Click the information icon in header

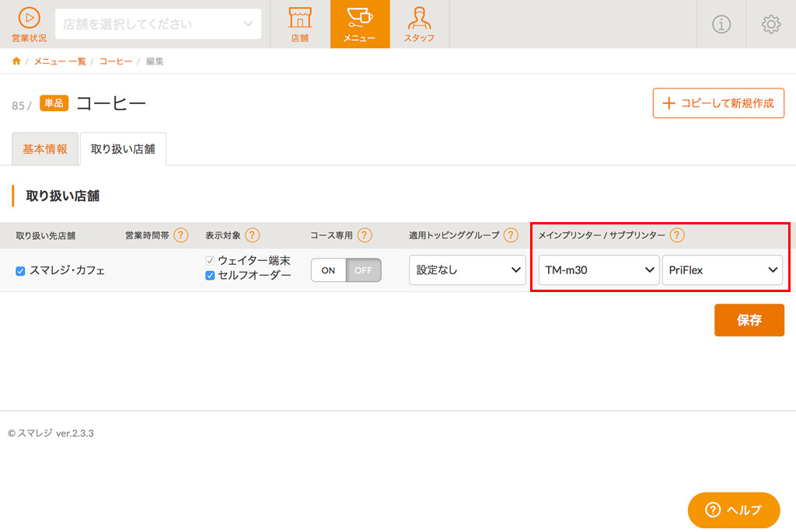pyautogui.click(x=721, y=24)
